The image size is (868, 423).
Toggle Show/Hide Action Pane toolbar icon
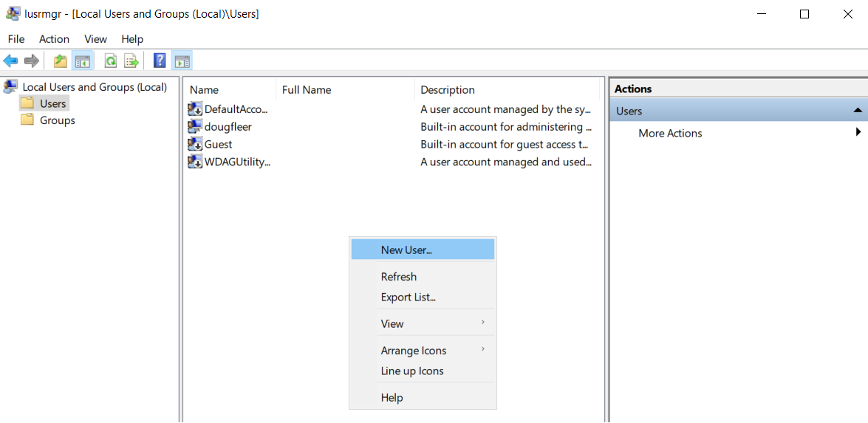[x=182, y=61]
